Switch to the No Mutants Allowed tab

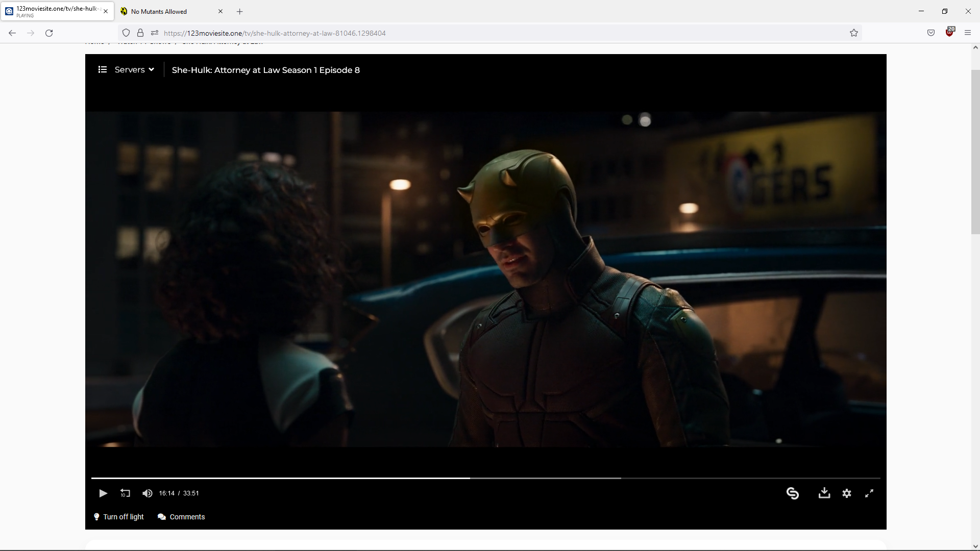(171, 11)
